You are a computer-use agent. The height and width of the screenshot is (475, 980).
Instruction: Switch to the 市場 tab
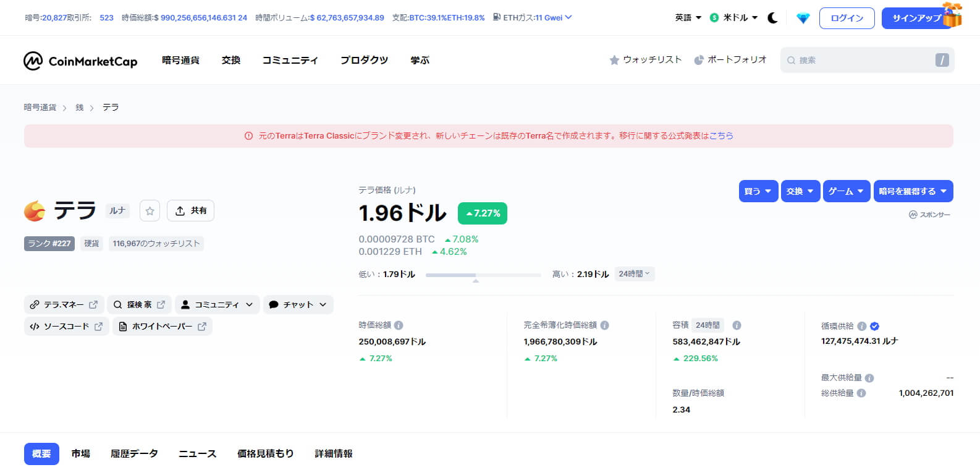(81, 454)
